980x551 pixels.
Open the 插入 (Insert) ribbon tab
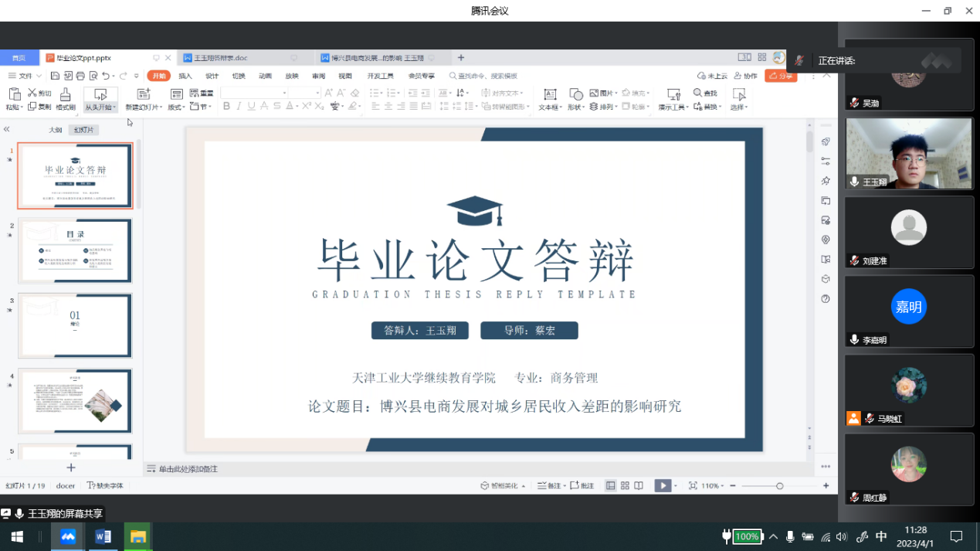click(185, 76)
